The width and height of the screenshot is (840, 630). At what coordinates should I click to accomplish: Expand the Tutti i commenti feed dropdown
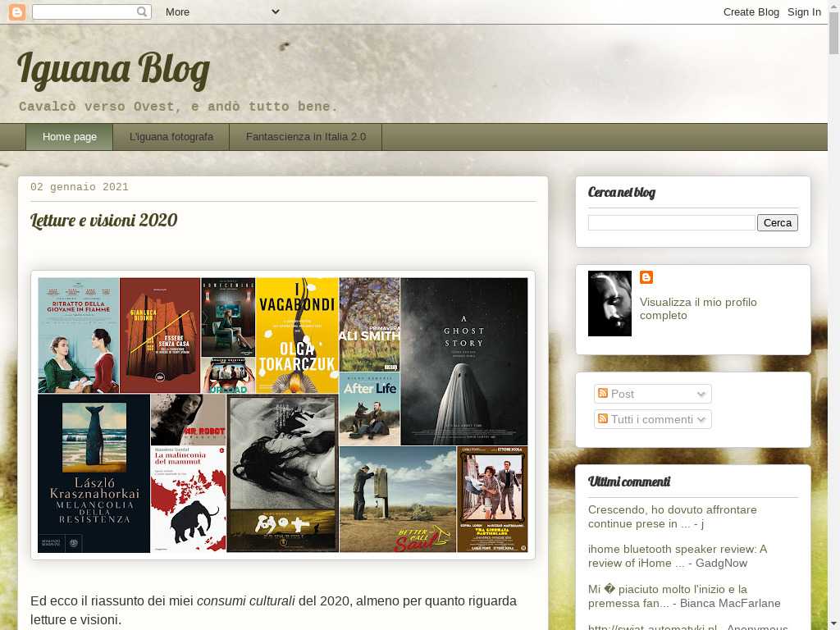click(x=701, y=420)
